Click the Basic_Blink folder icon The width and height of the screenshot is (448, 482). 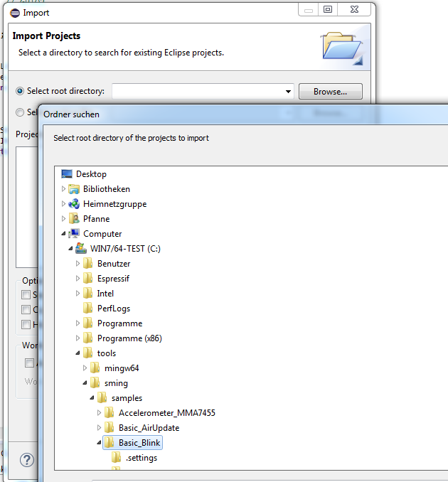point(110,443)
